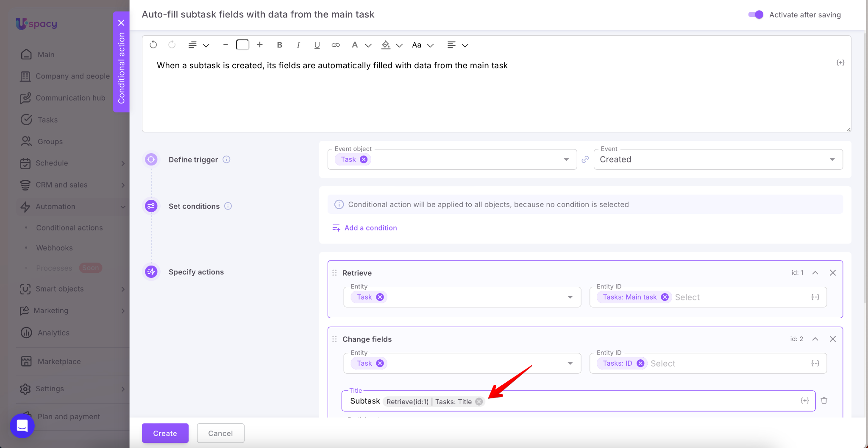Image resolution: width=868 pixels, height=448 pixels.
Task: Collapse the Change fields action block
Action: [815, 339]
